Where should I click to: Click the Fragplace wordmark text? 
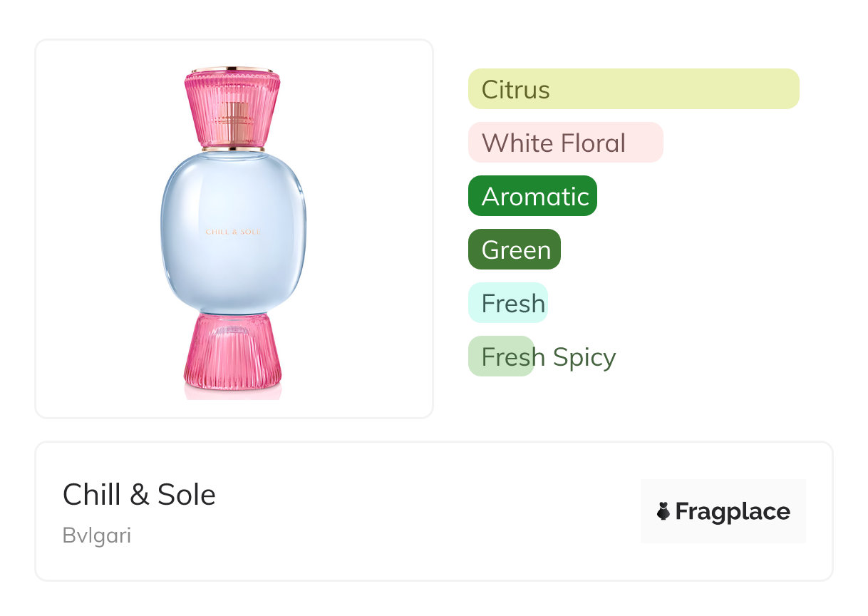[x=733, y=511]
